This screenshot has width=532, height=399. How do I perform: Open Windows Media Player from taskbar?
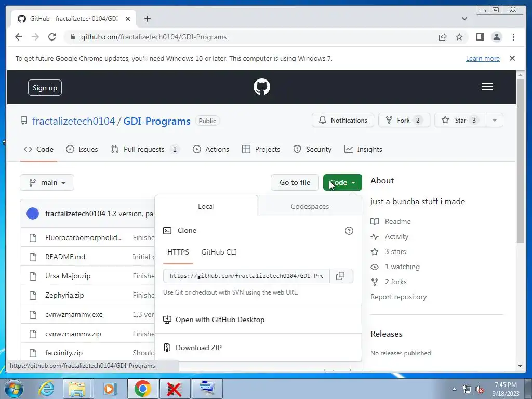point(109,389)
